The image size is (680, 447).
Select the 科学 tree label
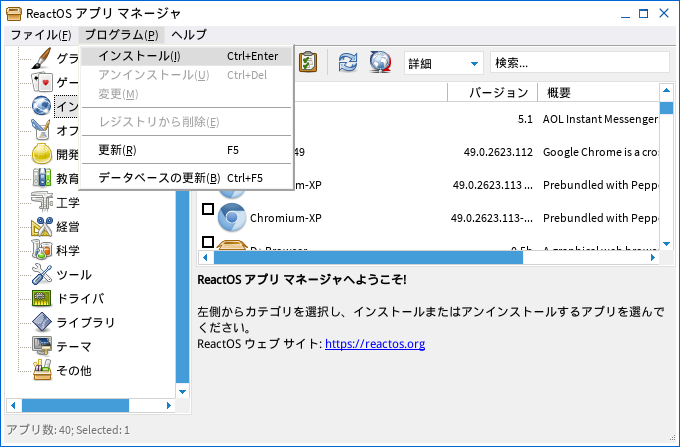(x=68, y=250)
